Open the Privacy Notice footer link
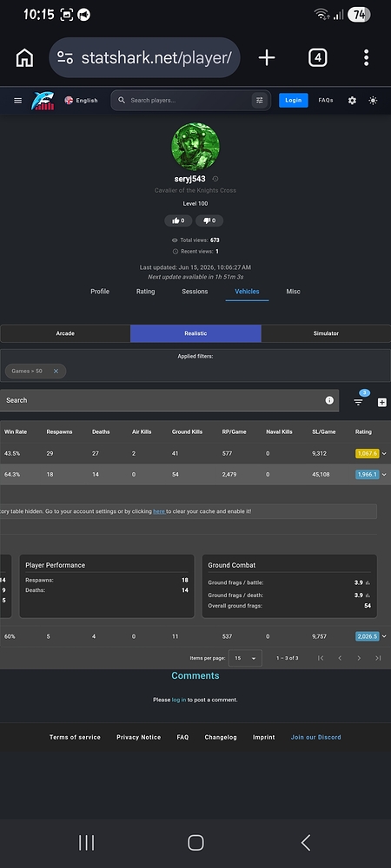The width and height of the screenshot is (391, 868). (138, 737)
